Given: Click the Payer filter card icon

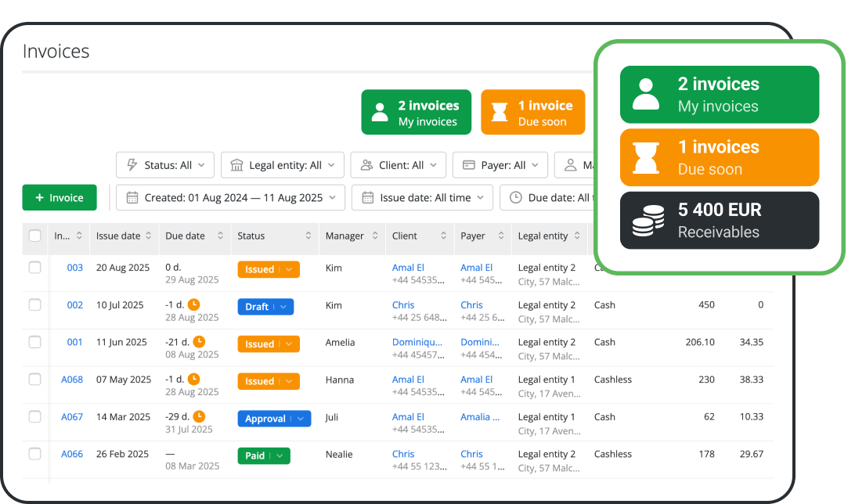Looking at the screenshot, I should pos(468,164).
